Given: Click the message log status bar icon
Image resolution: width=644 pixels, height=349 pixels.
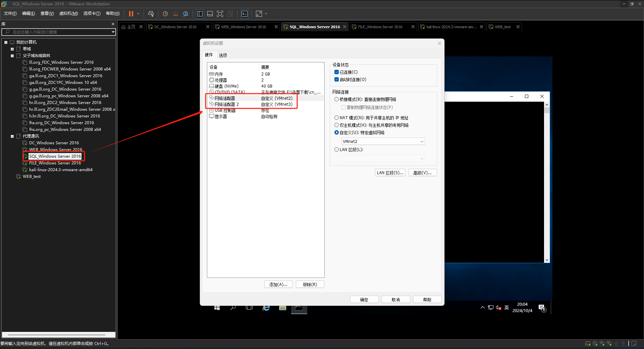Looking at the screenshot, I should 634,343.
